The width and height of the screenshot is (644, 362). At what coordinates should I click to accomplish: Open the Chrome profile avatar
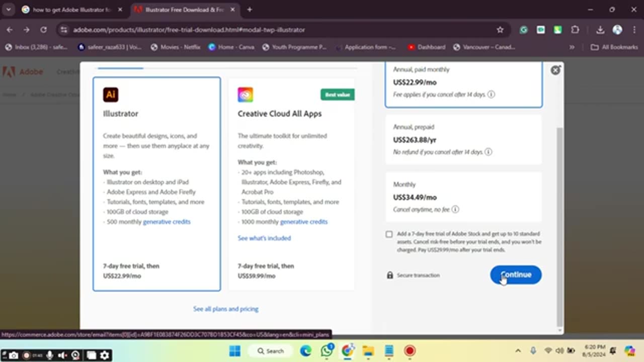point(617,30)
